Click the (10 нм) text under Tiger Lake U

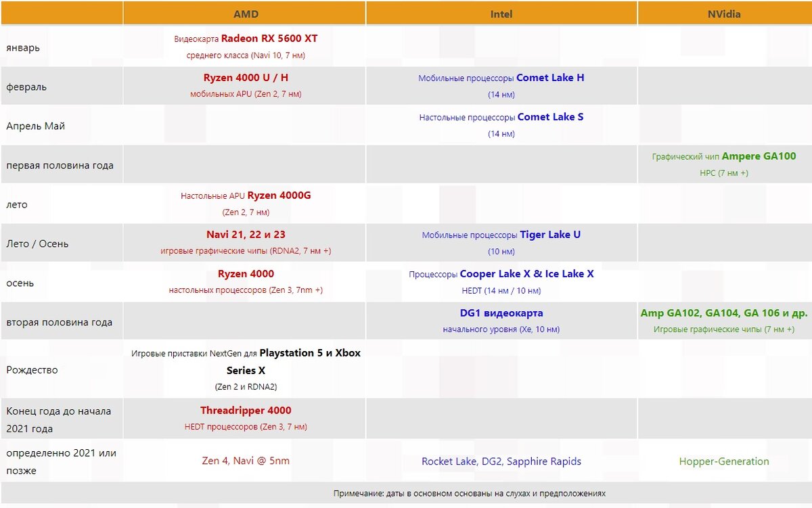tap(501, 252)
